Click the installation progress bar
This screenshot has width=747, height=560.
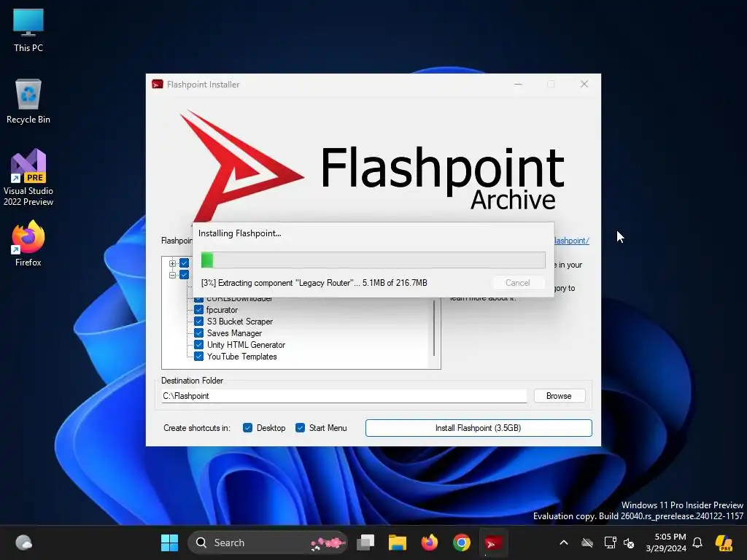click(x=373, y=260)
